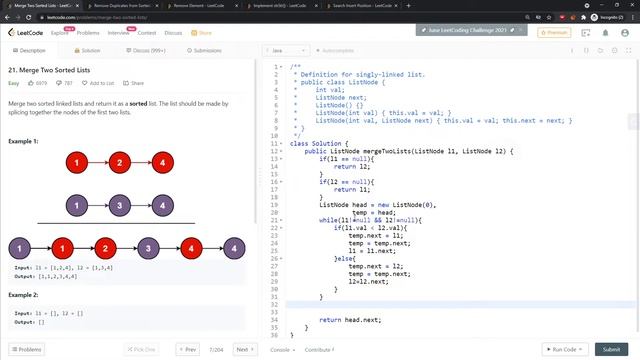Switch to the Solution tab
The image size is (640, 360).
click(87, 51)
